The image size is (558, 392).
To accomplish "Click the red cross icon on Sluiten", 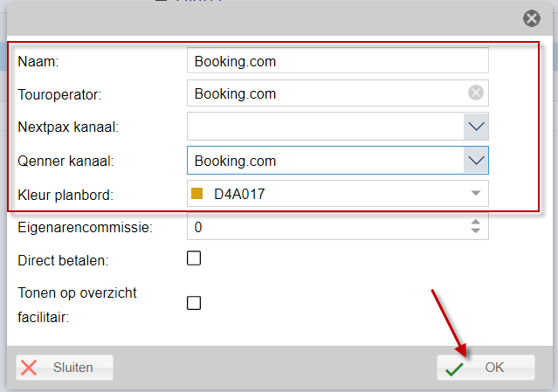I will coord(29,368).
